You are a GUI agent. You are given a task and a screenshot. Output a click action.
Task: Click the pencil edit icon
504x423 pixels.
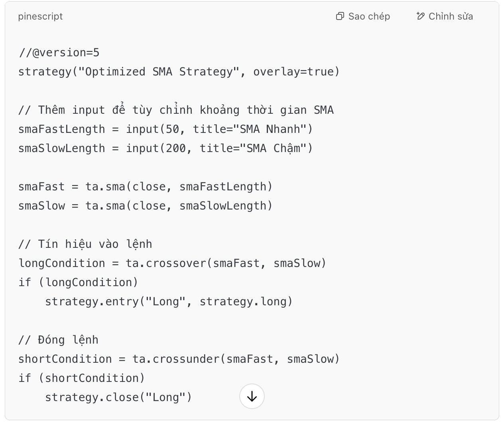point(420,16)
